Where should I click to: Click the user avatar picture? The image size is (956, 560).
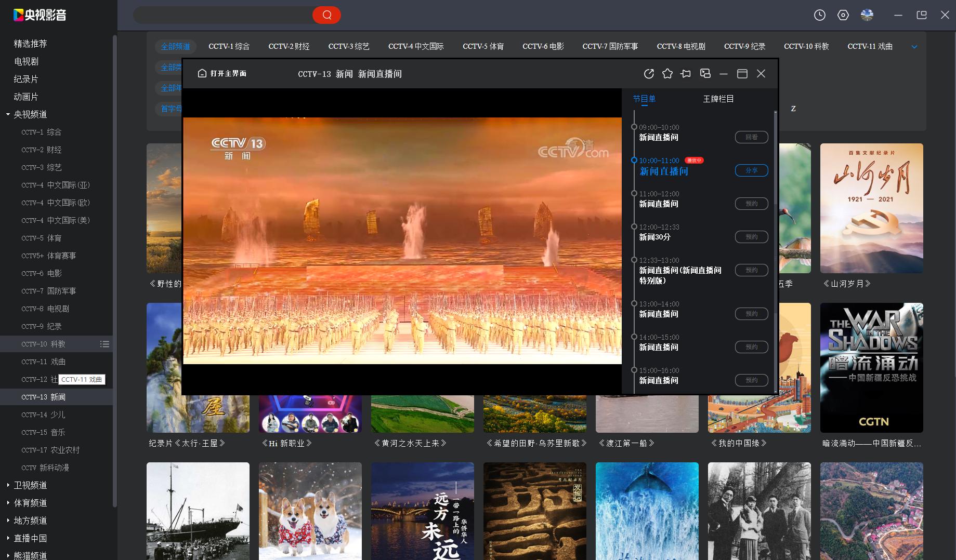[867, 15]
